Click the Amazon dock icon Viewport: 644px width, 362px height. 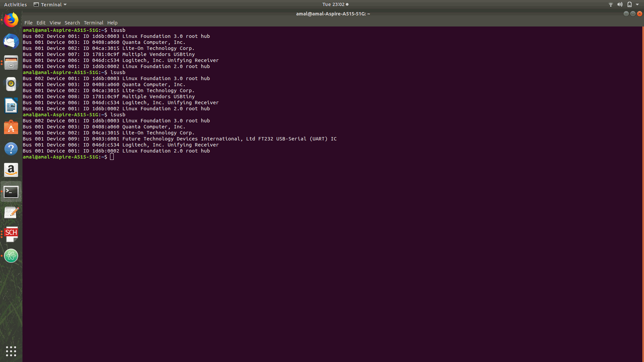[11, 170]
